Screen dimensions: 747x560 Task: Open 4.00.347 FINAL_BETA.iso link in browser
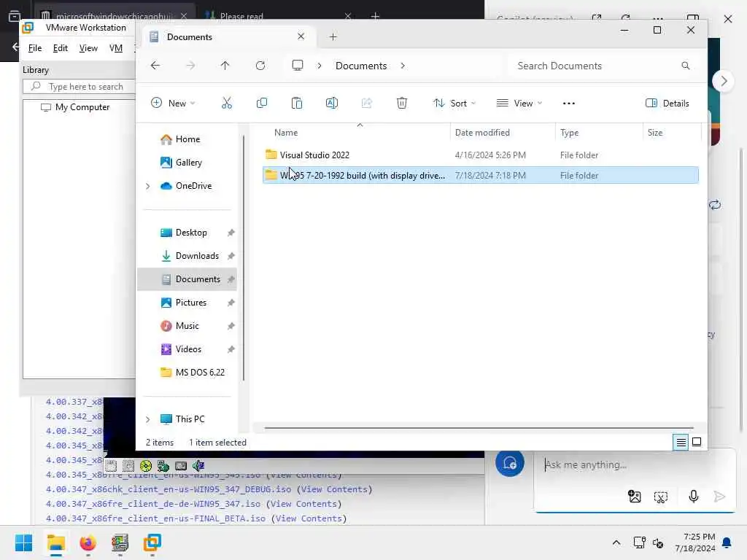pos(155,518)
